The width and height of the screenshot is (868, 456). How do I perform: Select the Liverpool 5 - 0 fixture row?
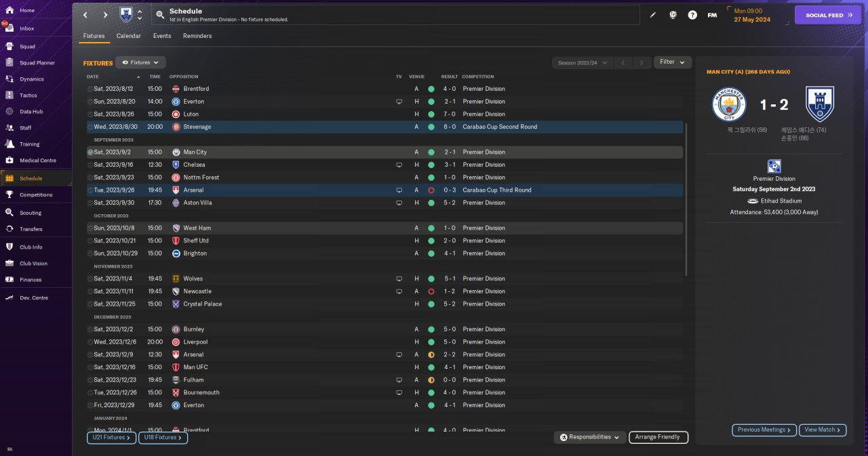[384, 342]
